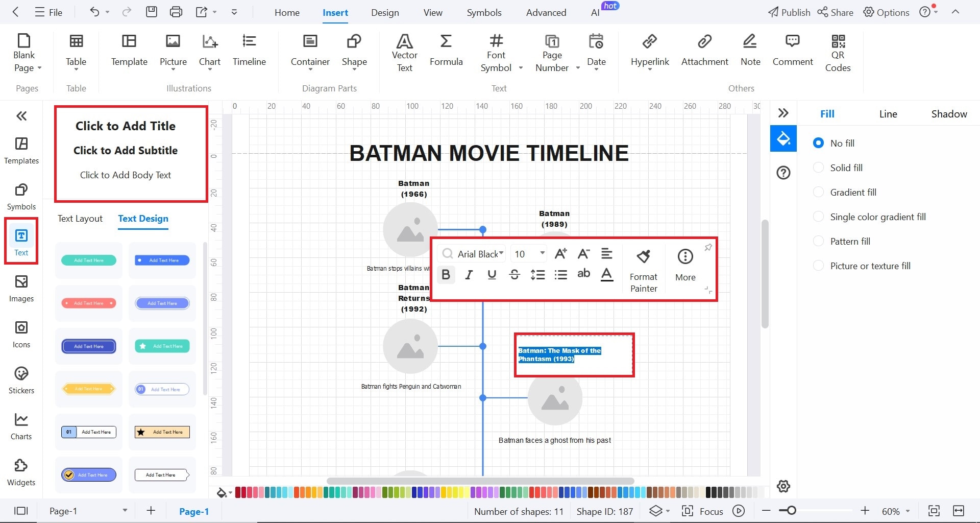Viewport: 980px width, 523px height.
Task: Select Solid fill option
Action: click(x=838, y=168)
